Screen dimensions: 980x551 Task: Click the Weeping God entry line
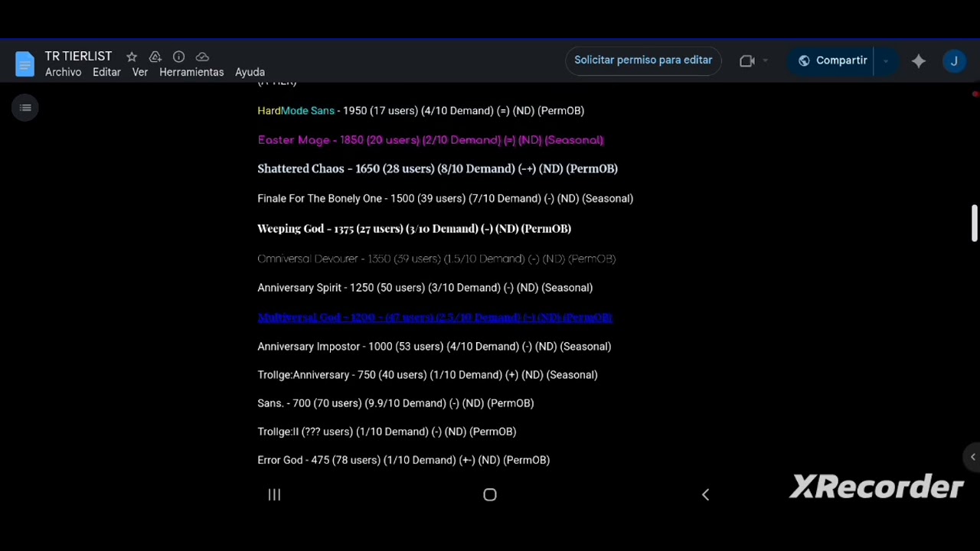coord(414,229)
